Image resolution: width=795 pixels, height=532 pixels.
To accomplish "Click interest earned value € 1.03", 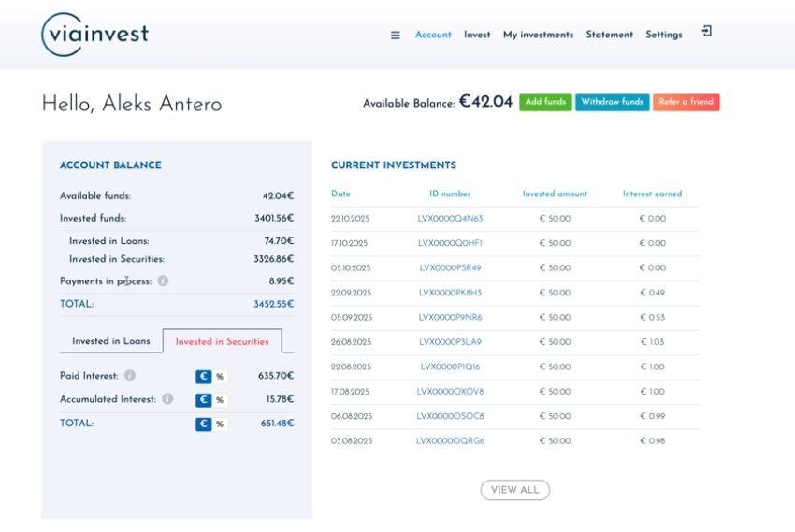I will [653, 342].
